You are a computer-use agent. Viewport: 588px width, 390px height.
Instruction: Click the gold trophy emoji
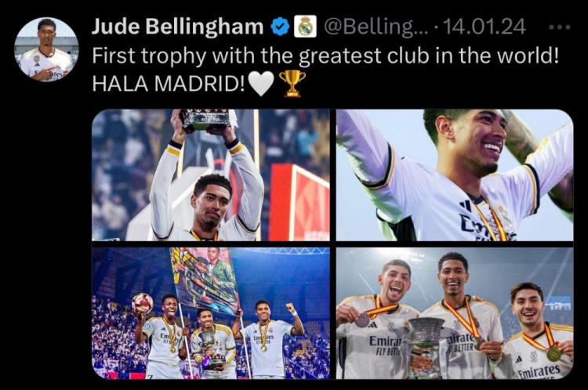(x=292, y=83)
